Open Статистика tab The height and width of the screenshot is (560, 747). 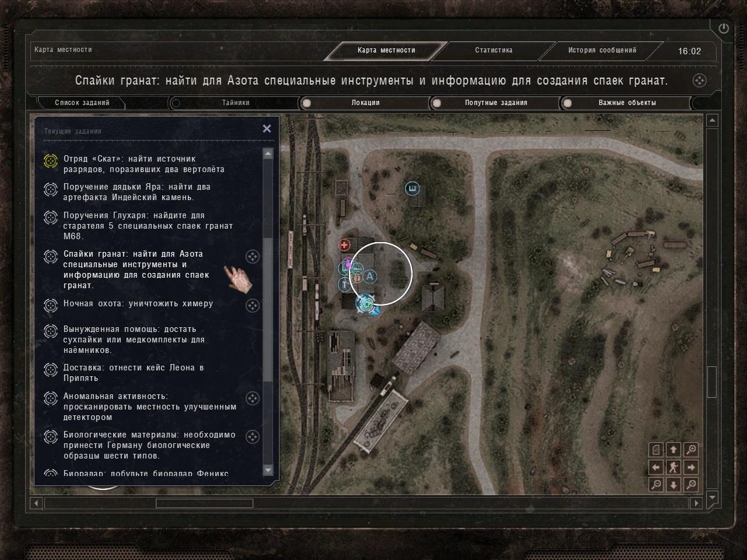tap(494, 50)
